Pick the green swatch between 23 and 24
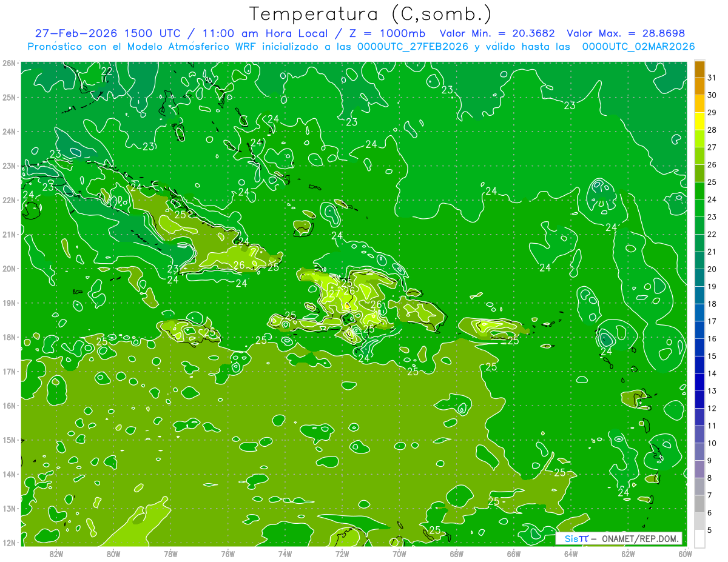The width and height of the screenshot is (728, 562). [699, 208]
